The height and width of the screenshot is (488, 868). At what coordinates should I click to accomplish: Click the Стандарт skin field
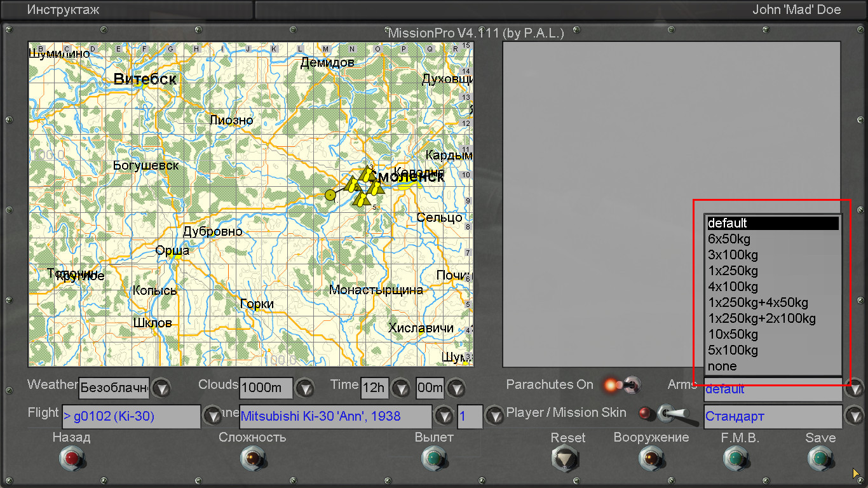tap(773, 417)
